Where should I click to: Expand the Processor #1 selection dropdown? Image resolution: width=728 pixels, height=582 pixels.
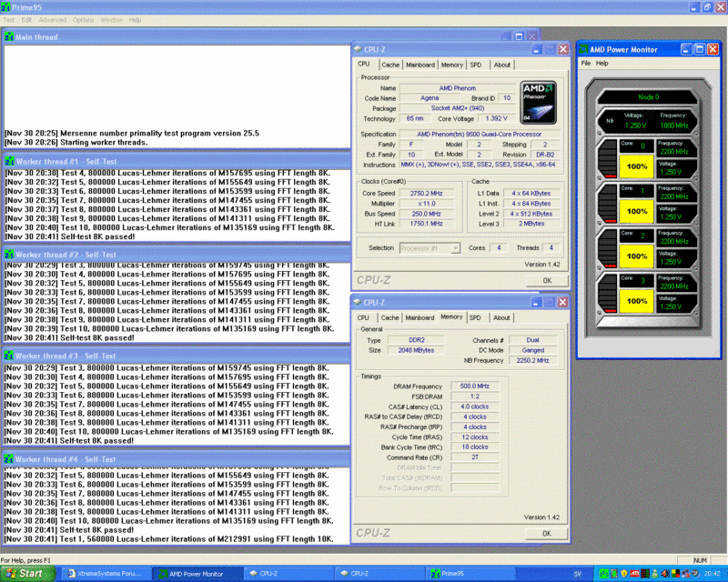tap(430, 248)
